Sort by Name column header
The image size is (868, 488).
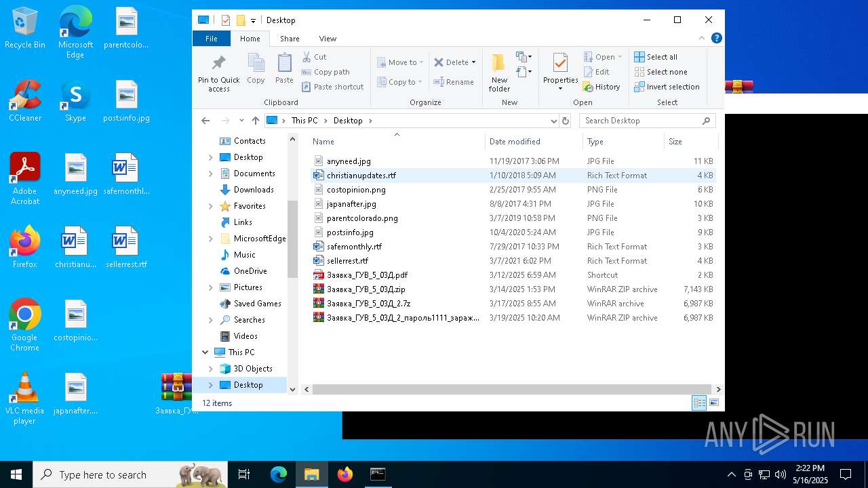(x=397, y=142)
